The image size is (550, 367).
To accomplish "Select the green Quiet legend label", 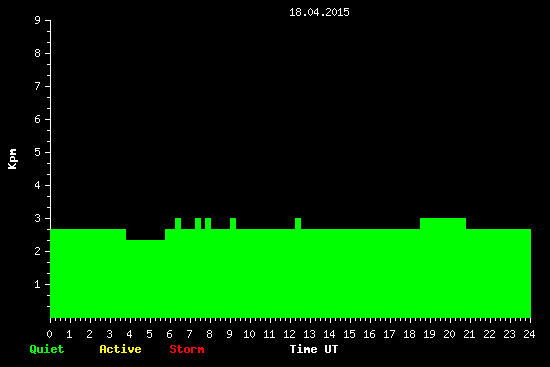I will [x=47, y=349].
